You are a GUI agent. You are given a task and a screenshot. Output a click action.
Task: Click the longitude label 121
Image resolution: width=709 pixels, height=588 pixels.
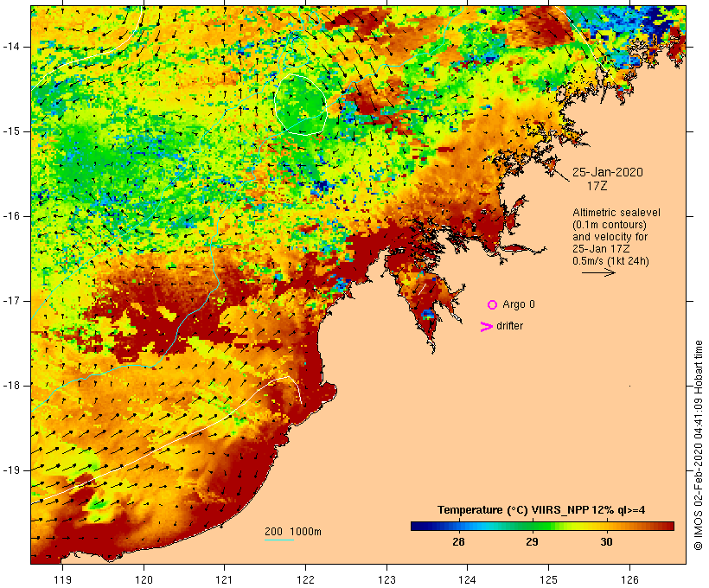click(224, 579)
